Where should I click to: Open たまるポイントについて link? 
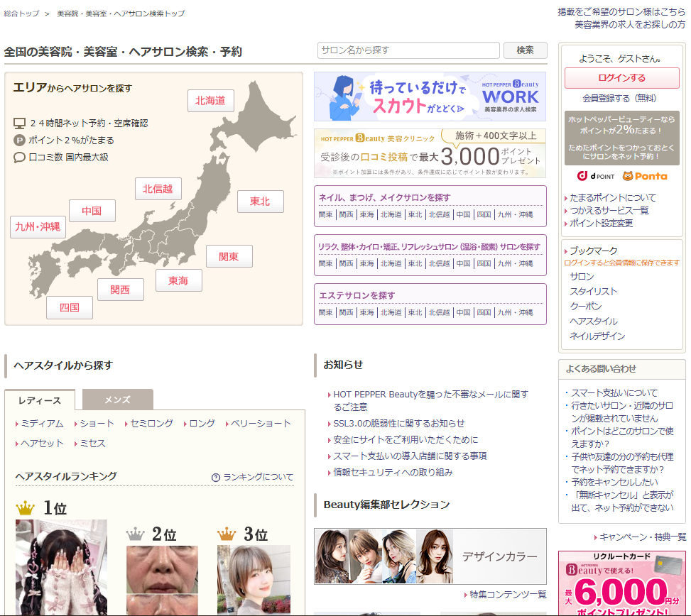[613, 198]
